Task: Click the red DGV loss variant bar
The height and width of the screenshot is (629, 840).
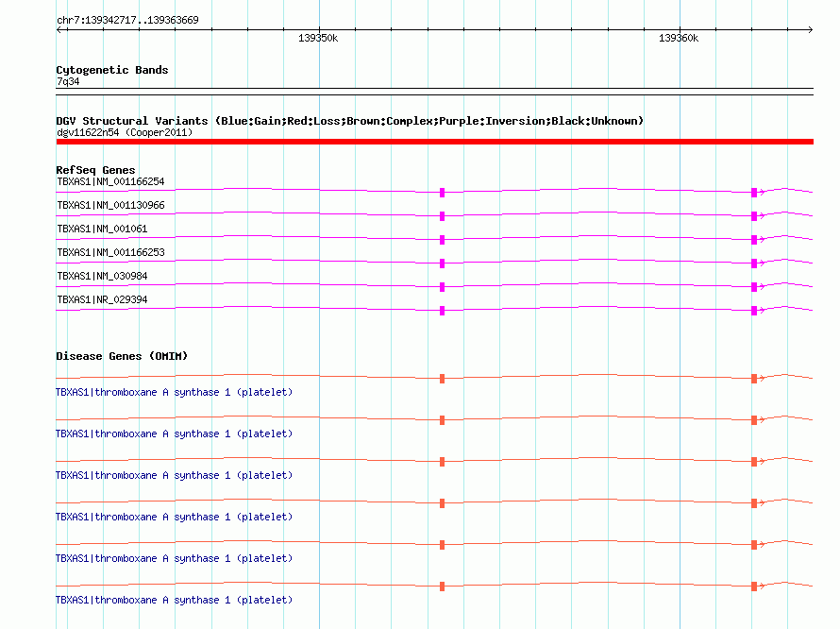Action: coord(435,142)
